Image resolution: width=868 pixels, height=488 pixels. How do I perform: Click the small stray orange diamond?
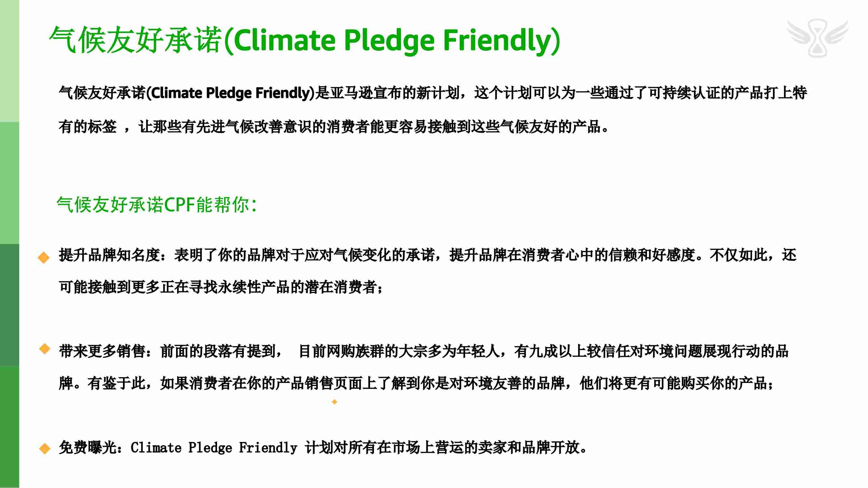[x=334, y=402]
